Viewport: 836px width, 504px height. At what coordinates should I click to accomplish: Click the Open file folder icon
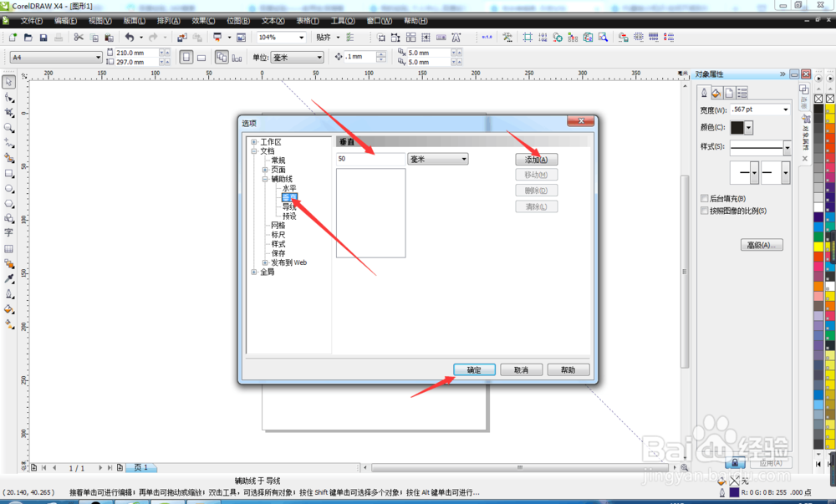pyautogui.click(x=28, y=38)
